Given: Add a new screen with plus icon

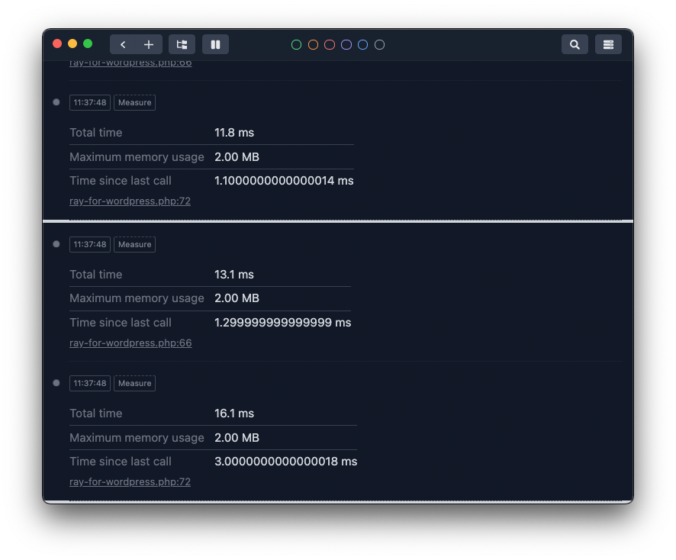Looking at the screenshot, I should click(149, 45).
